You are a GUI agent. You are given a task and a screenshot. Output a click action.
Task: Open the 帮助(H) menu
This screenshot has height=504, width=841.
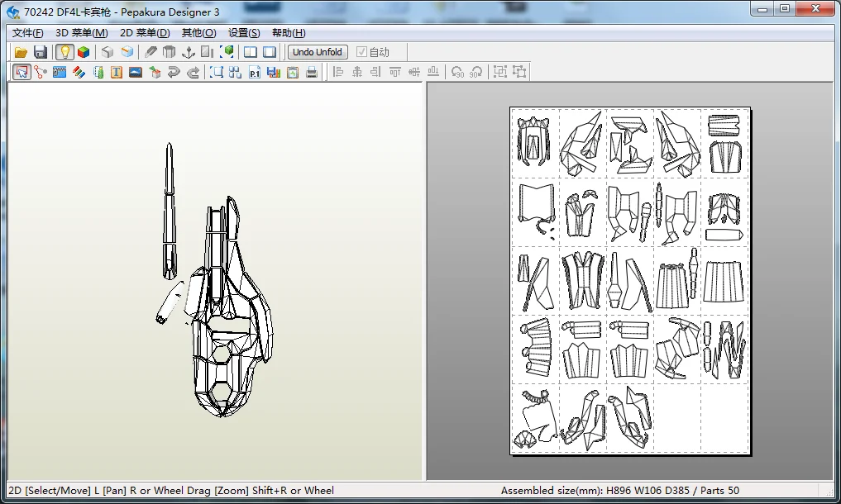click(289, 33)
